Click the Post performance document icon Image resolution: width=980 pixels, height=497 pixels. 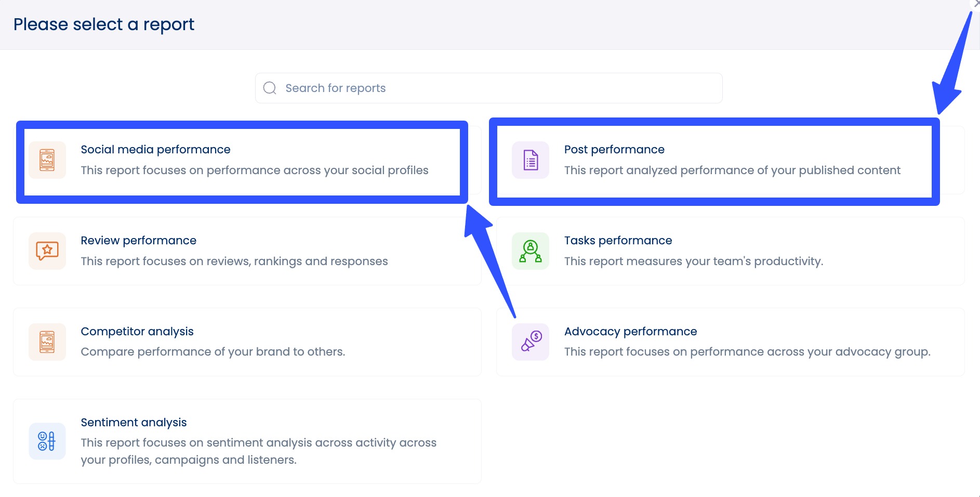point(530,160)
